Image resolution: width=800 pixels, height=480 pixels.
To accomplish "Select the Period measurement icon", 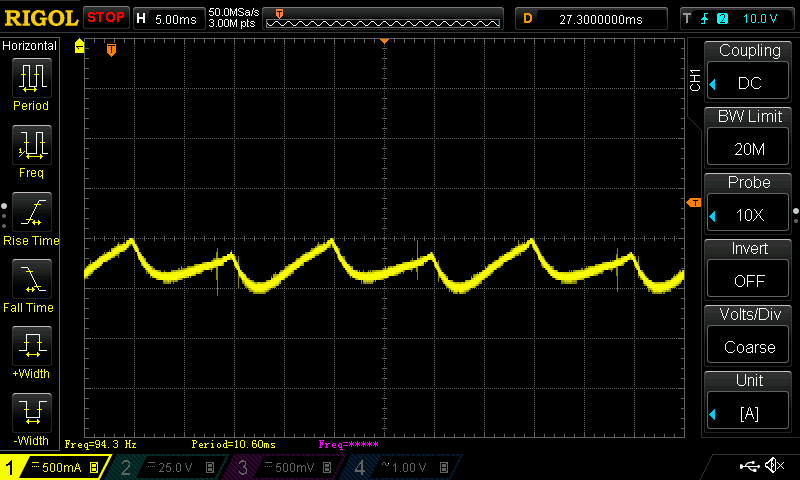I will 32,78.
